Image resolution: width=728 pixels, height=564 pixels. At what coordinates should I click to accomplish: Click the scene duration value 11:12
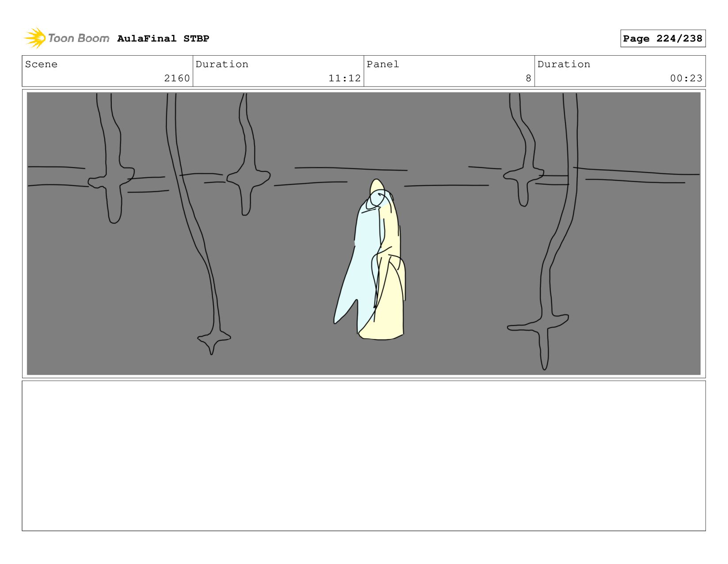click(345, 78)
